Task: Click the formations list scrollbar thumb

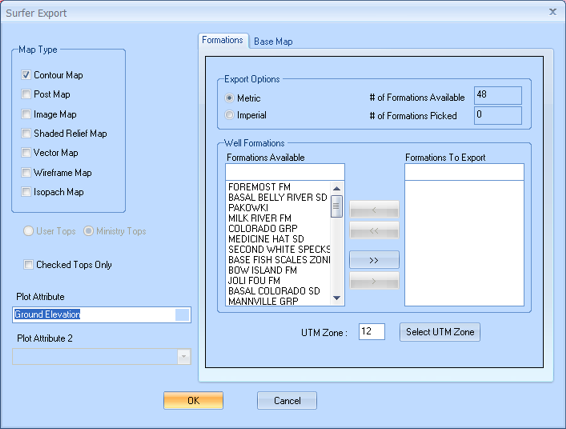Action: [x=336, y=206]
